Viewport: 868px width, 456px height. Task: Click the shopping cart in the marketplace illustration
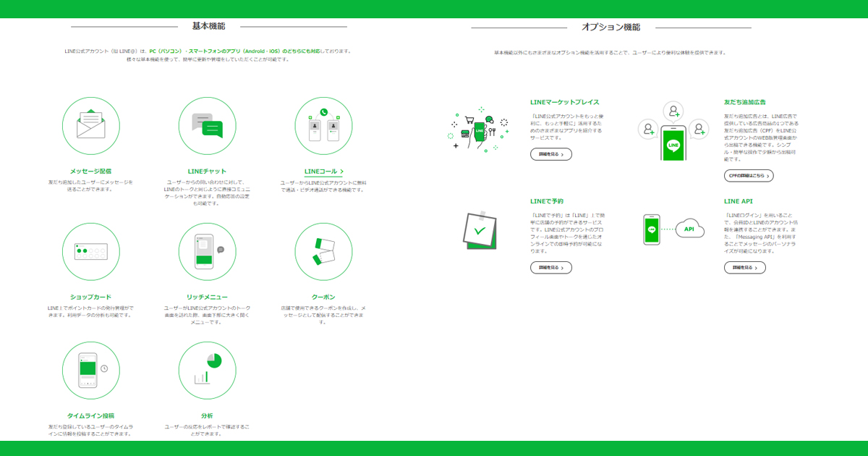tap(469, 119)
